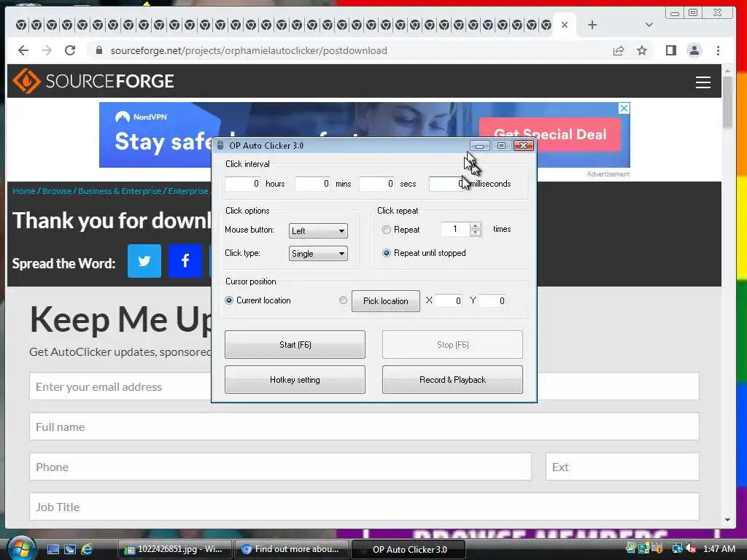747x560 pixels.
Task: Open Record & Playback
Action: 452,379
